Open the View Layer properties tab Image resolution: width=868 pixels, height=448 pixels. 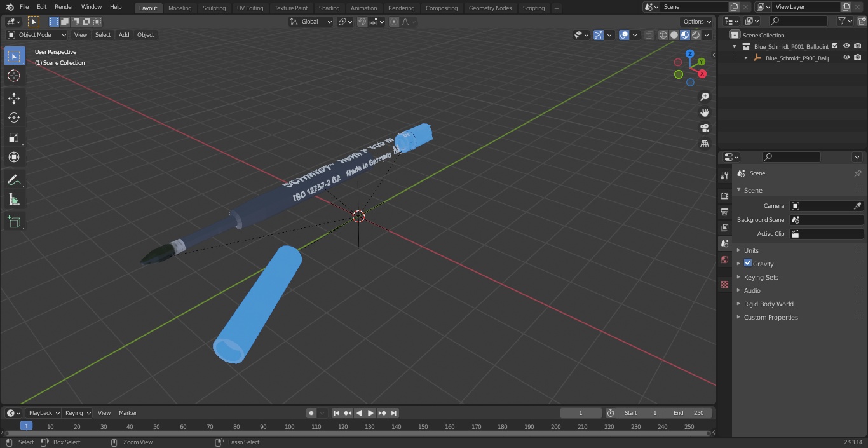click(724, 227)
